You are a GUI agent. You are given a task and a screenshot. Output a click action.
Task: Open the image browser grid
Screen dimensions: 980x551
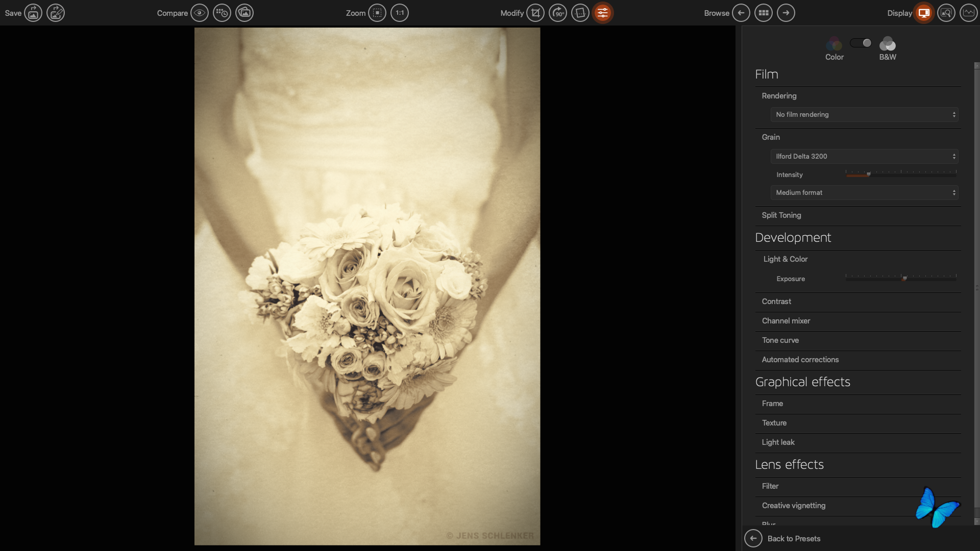pos(764,13)
